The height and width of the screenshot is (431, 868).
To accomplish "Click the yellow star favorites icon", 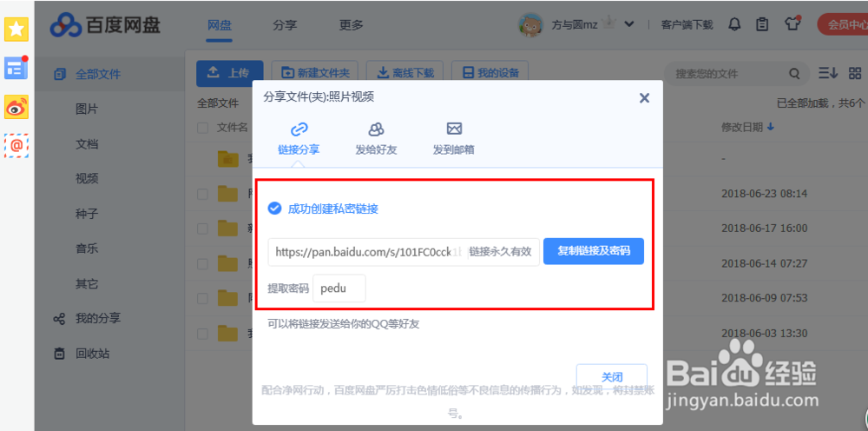I will tap(16, 30).
